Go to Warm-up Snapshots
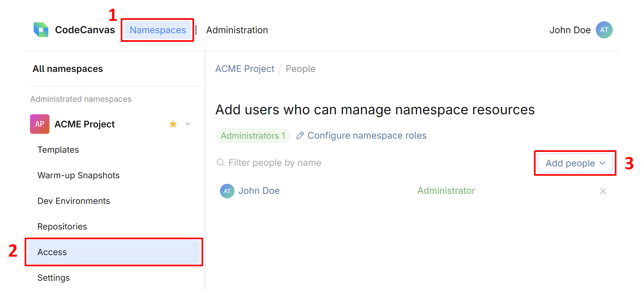Viewport: 644px width, 296px height. click(78, 175)
